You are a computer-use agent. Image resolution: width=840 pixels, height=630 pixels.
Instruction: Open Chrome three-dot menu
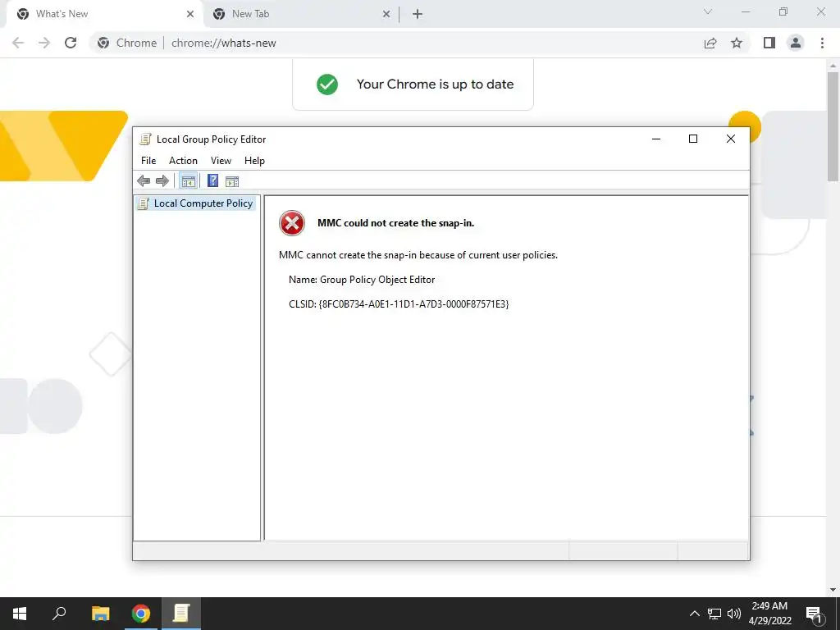822,43
